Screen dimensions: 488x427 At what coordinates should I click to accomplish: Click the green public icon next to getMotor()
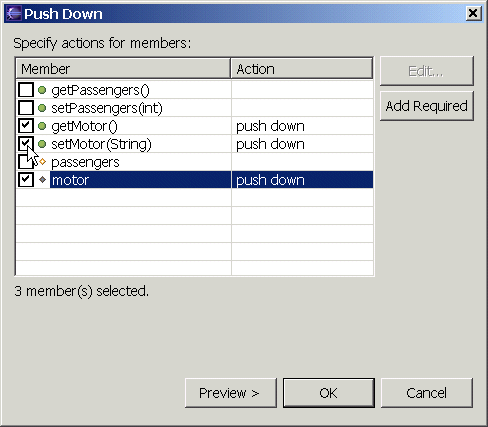(42, 126)
